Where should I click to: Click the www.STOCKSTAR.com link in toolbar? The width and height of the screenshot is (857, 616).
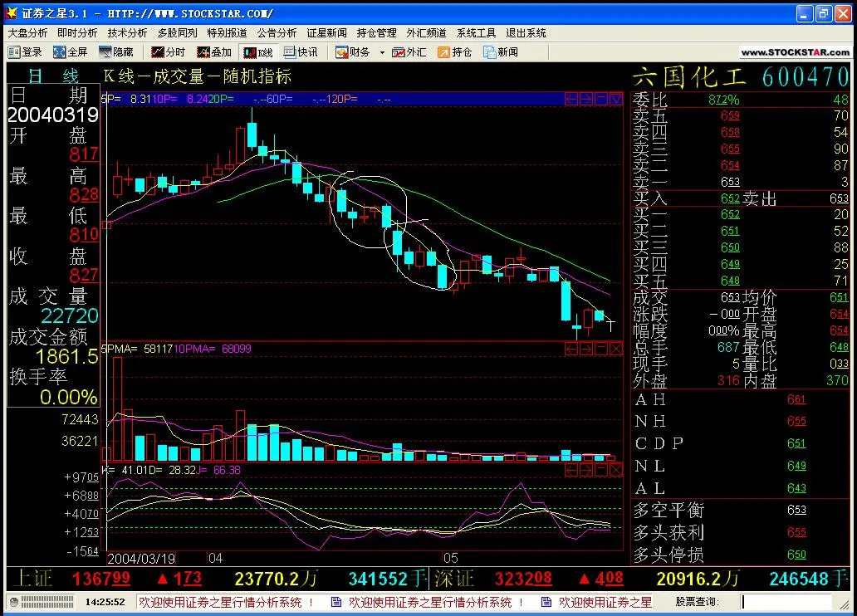796,52
